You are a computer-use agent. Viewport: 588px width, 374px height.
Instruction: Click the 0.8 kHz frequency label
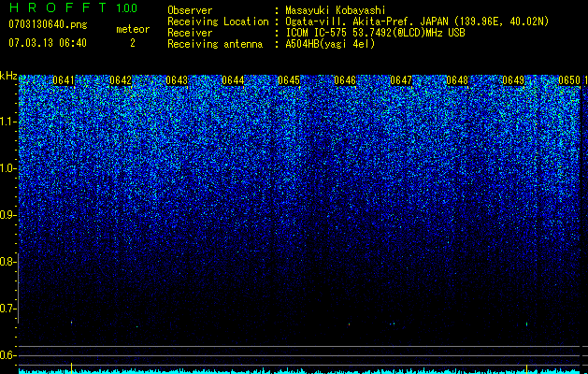coord(7,262)
